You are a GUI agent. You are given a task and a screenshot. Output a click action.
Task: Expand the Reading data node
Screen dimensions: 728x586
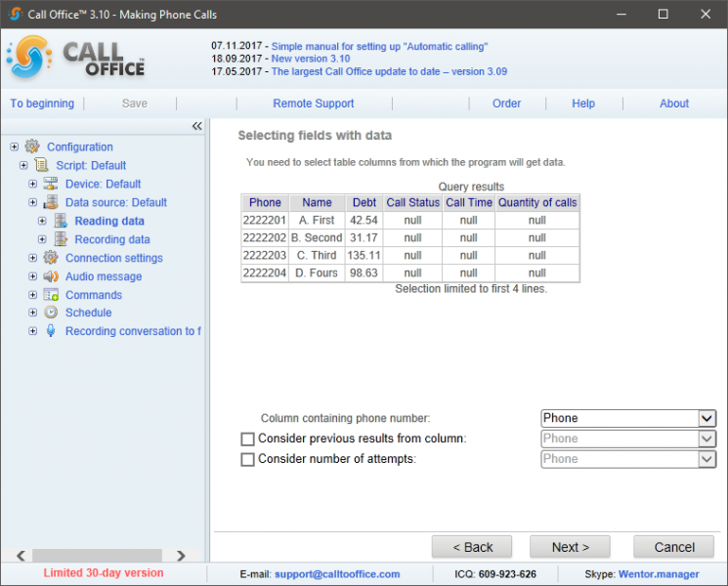(42, 221)
